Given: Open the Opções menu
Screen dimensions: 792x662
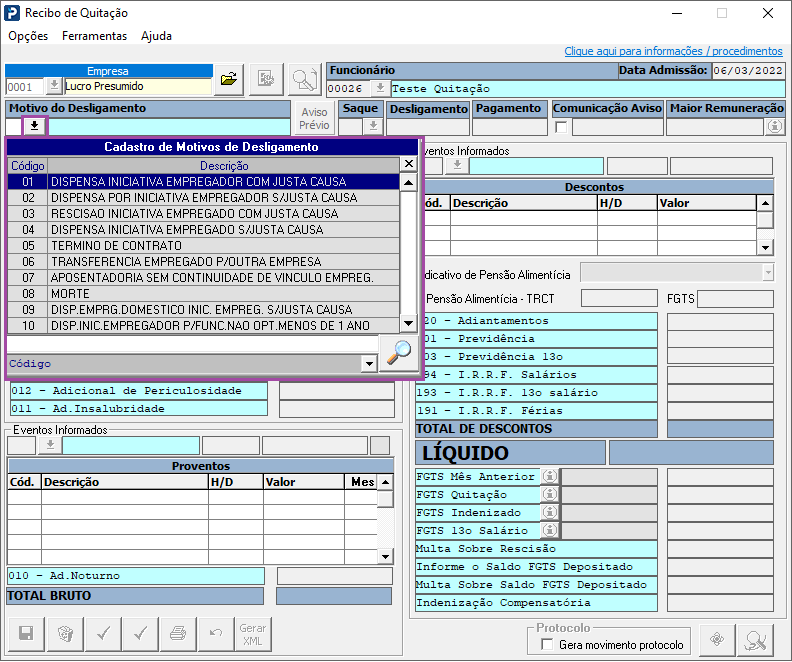Looking at the screenshot, I should (x=28, y=36).
